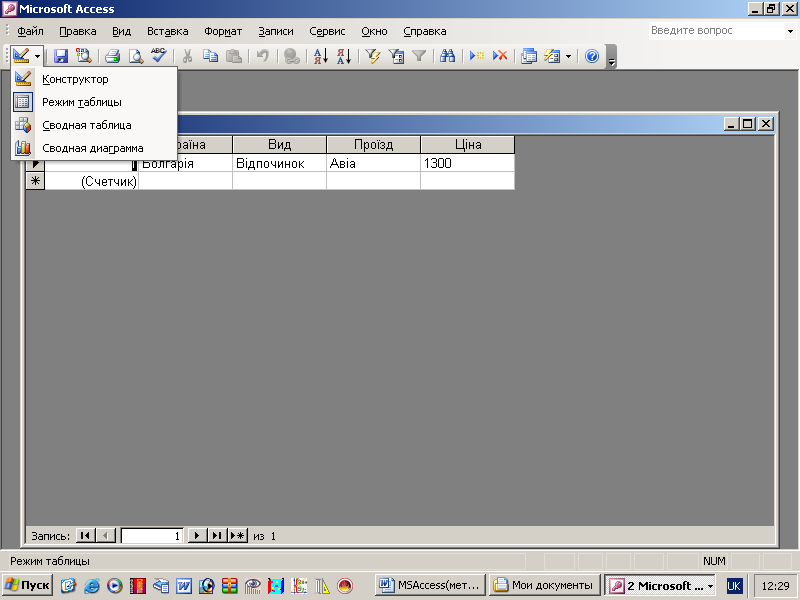Open the New Object dropdown arrow

point(568,56)
